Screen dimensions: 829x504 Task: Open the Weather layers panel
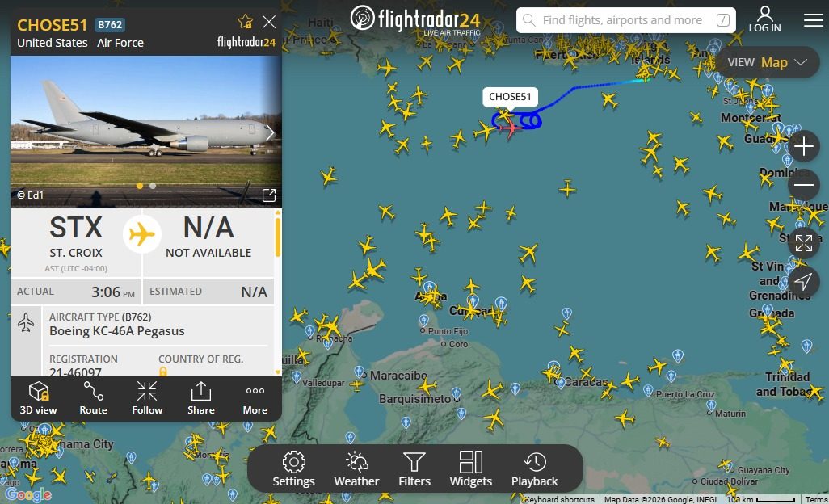pos(356,468)
